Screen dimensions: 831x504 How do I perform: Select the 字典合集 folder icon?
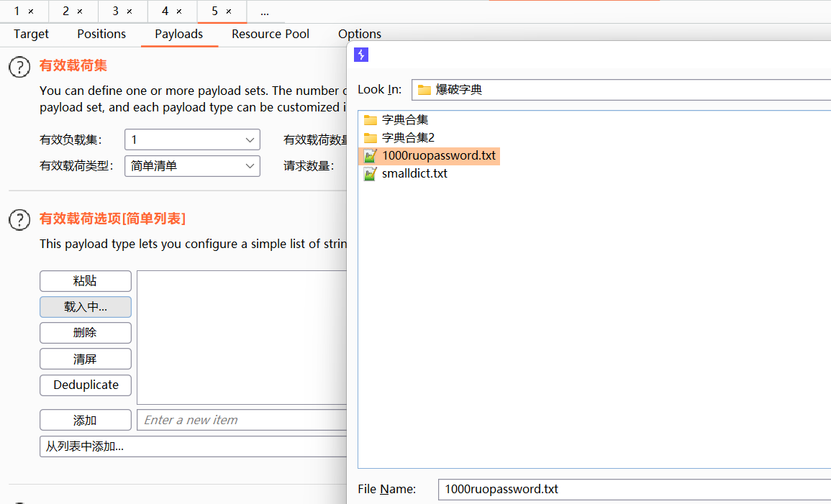[x=371, y=120]
